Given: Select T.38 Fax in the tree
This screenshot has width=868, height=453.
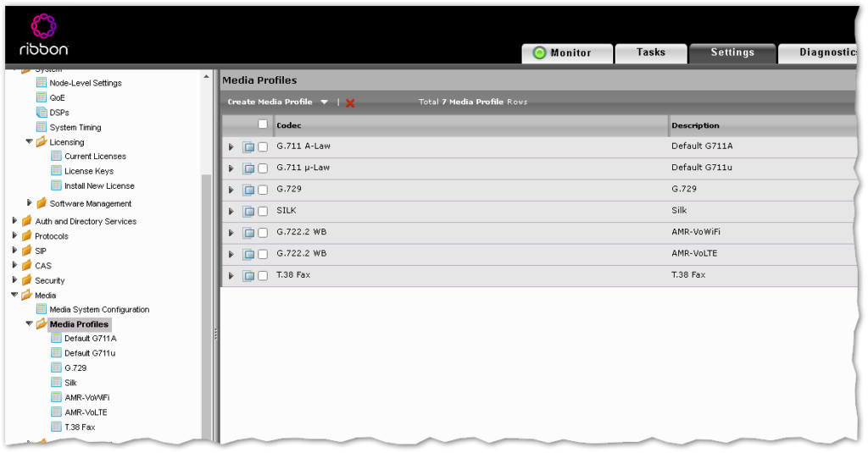Looking at the screenshot, I should pos(80,427).
